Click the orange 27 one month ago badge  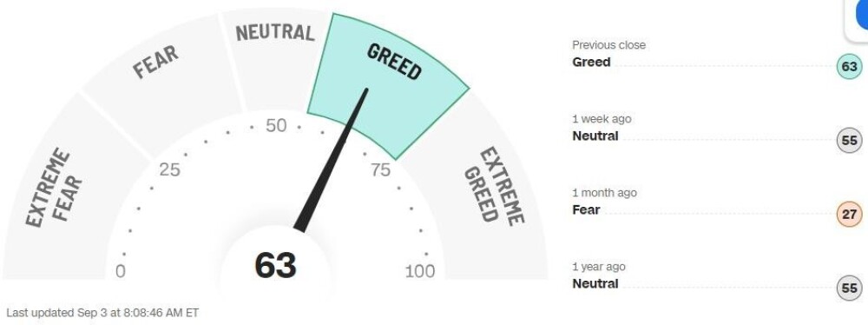point(849,214)
